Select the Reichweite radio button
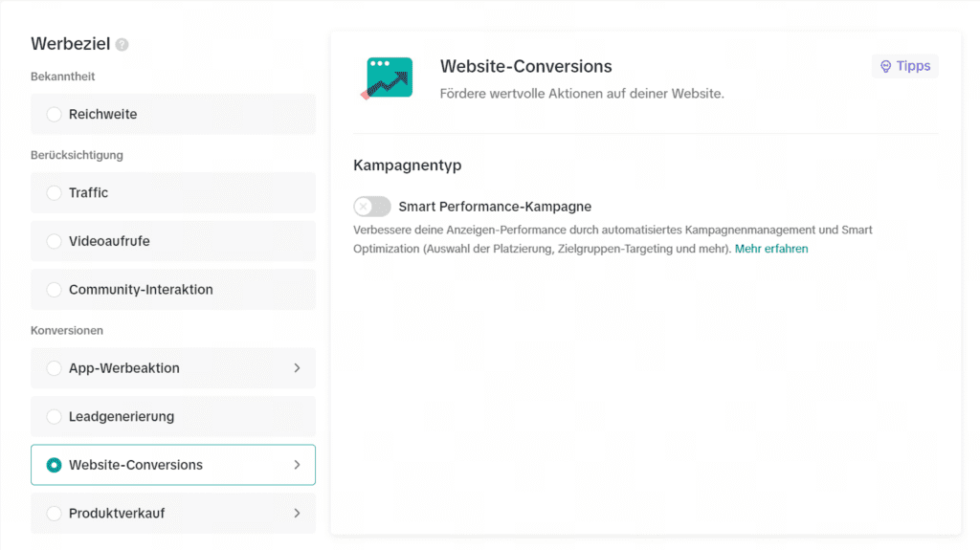The width and height of the screenshot is (980, 550). [x=54, y=115]
